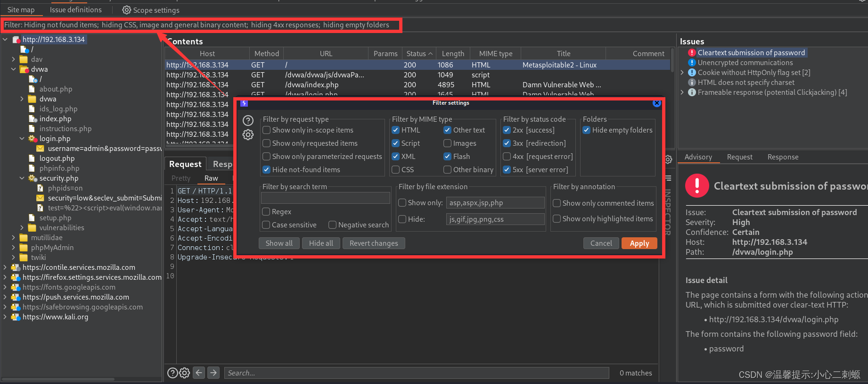Close Filter settings dialog with blue X
The image size is (868, 384).
656,103
